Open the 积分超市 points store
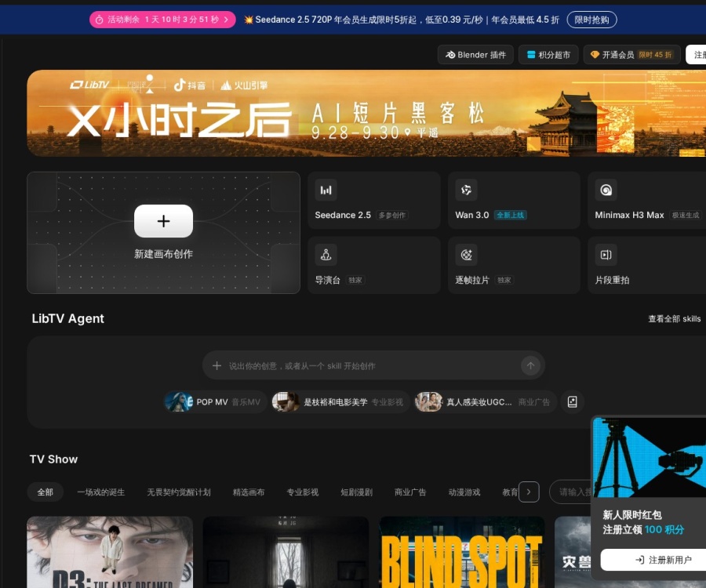The width and height of the screenshot is (706, 588). coord(548,55)
